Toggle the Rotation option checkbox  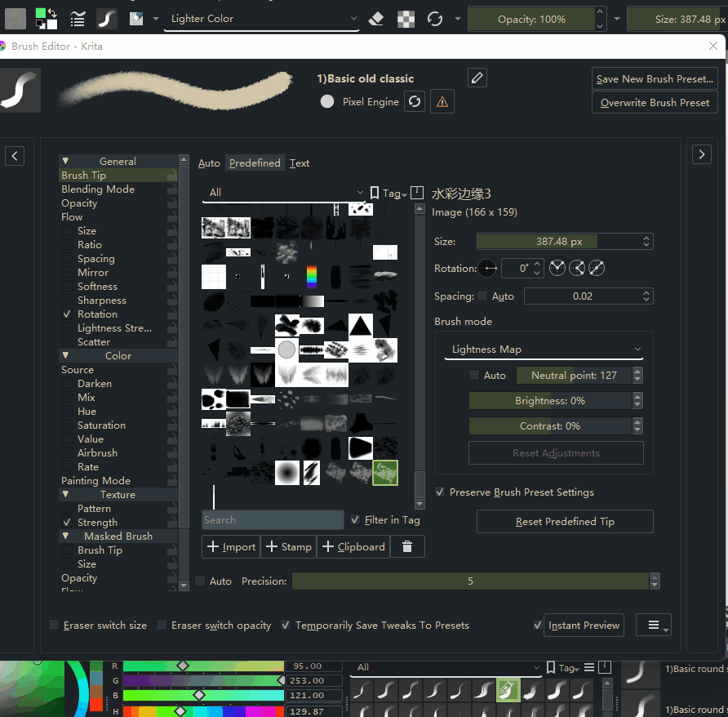click(x=67, y=314)
